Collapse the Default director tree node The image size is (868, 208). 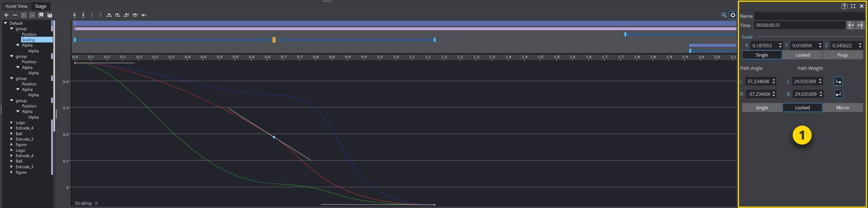pyautogui.click(x=5, y=23)
